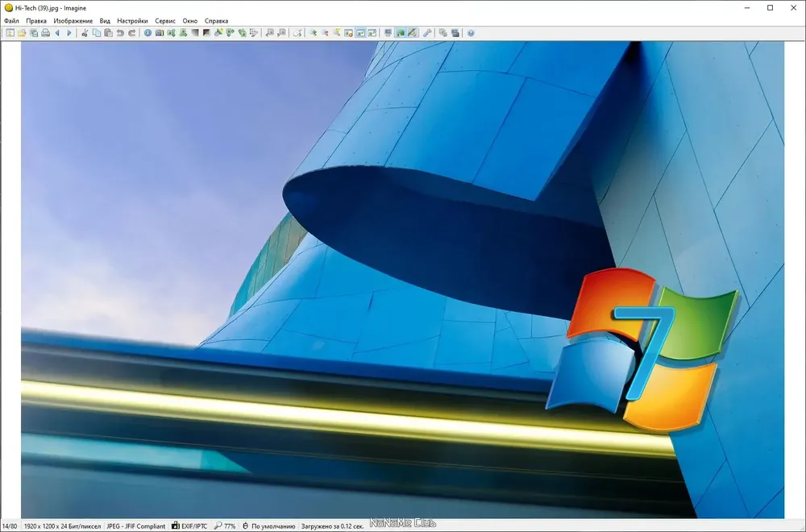This screenshot has width=806, height=532.
Task: Click the EXIF/IPTC status bar button
Action: tap(189, 526)
